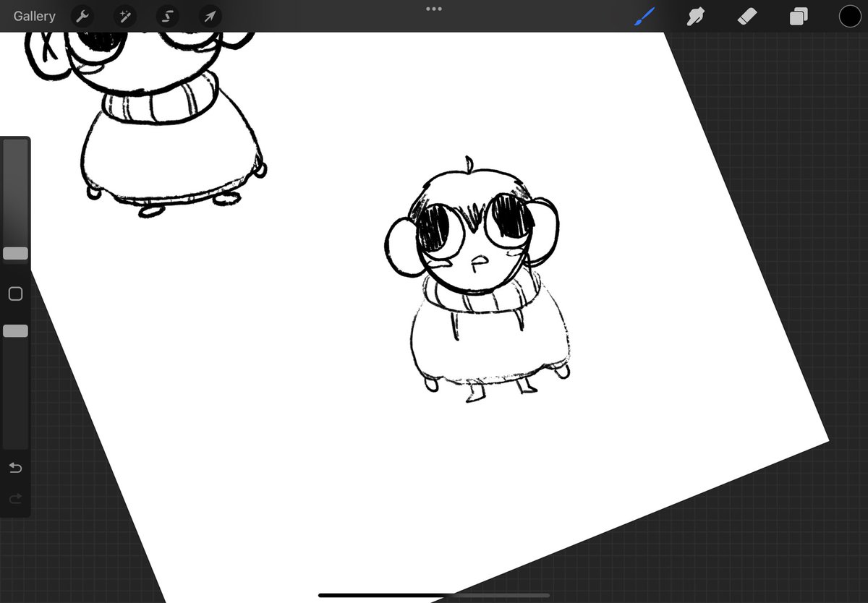Open the Actions menu wrench icon

(82, 16)
